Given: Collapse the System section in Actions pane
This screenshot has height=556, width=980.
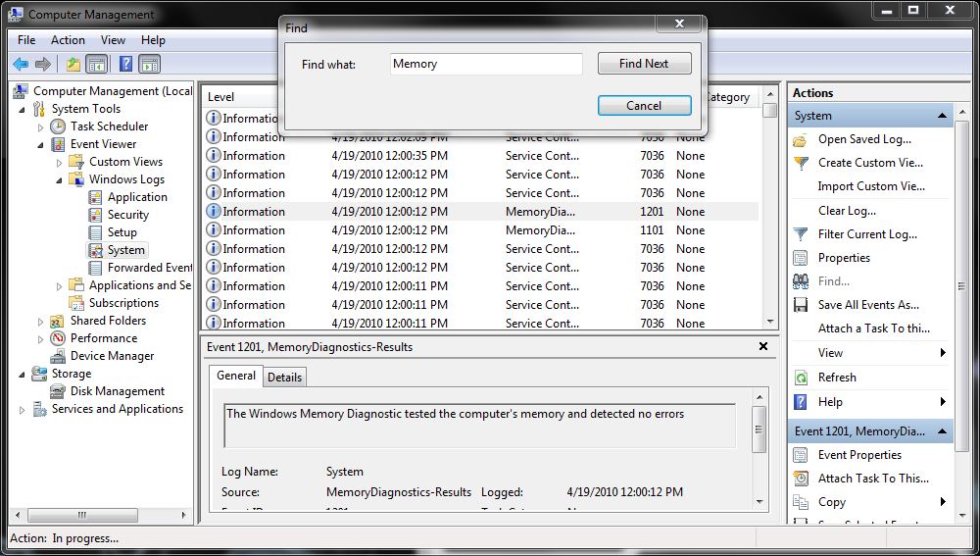Looking at the screenshot, I should 942,116.
